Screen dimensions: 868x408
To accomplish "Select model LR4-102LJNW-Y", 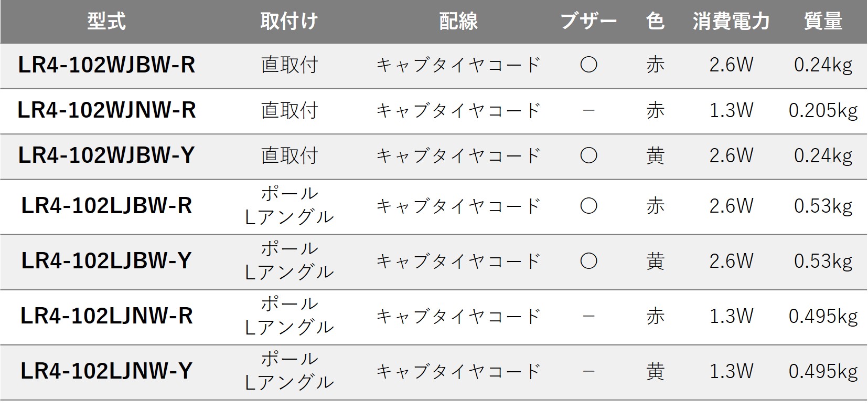I will [x=106, y=371].
